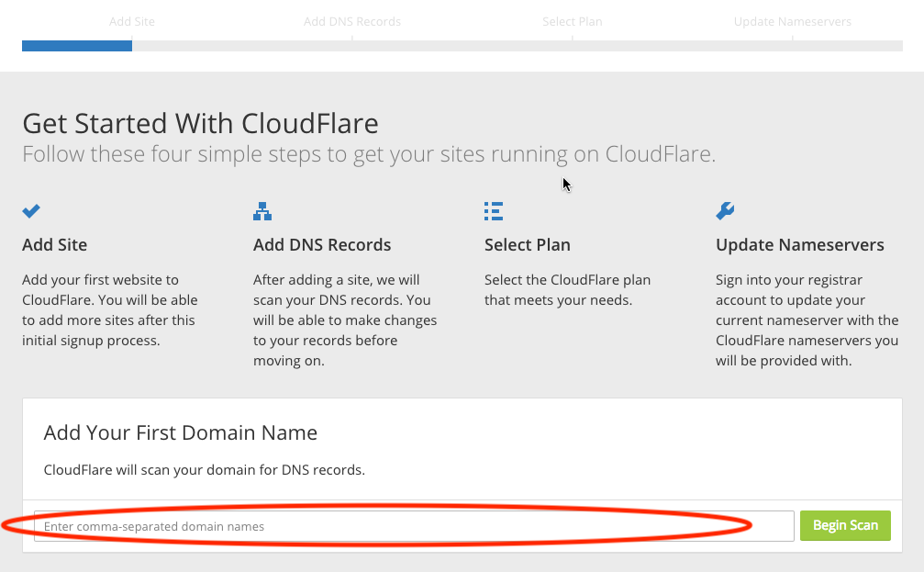Click paragraph starting 'Sign into your registrar'
Image resolution: width=924 pixels, height=572 pixels.
coord(807,320)
